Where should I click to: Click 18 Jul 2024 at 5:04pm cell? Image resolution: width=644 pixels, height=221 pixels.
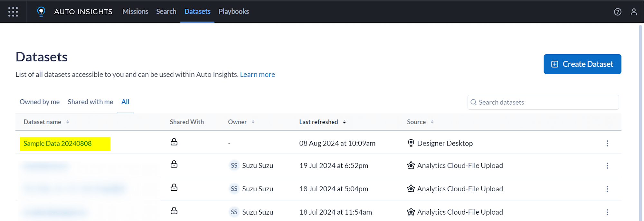pos(334,189)
